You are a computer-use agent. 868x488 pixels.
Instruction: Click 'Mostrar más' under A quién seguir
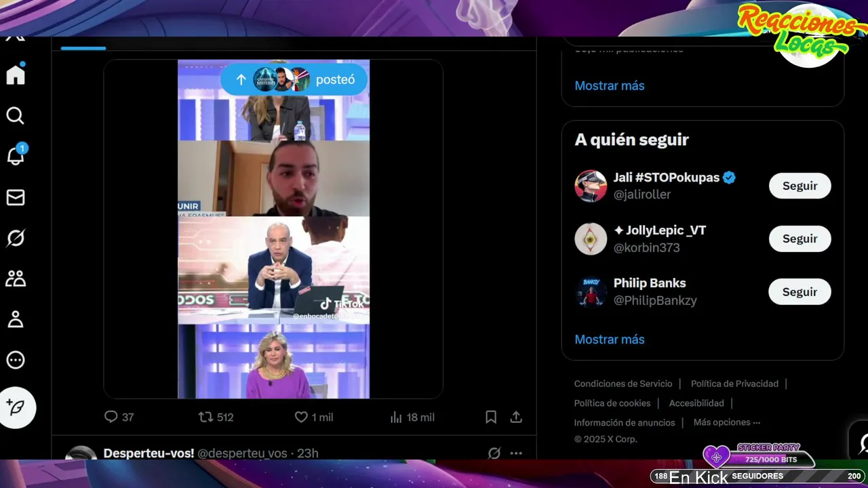coord(610,340)
